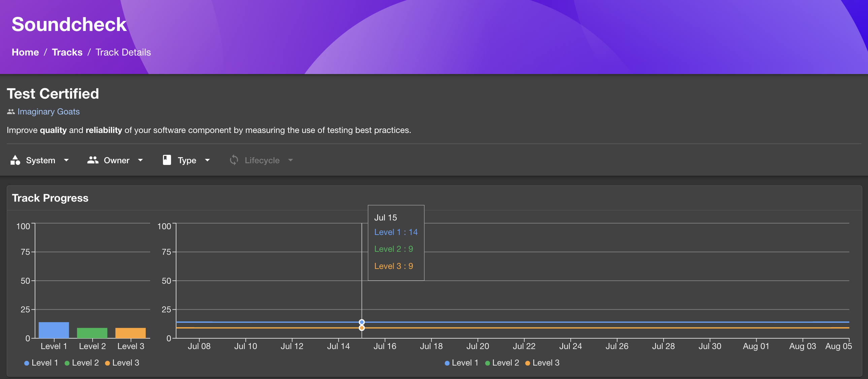
Task: Open the Type filter label
Action: point(187,161)
